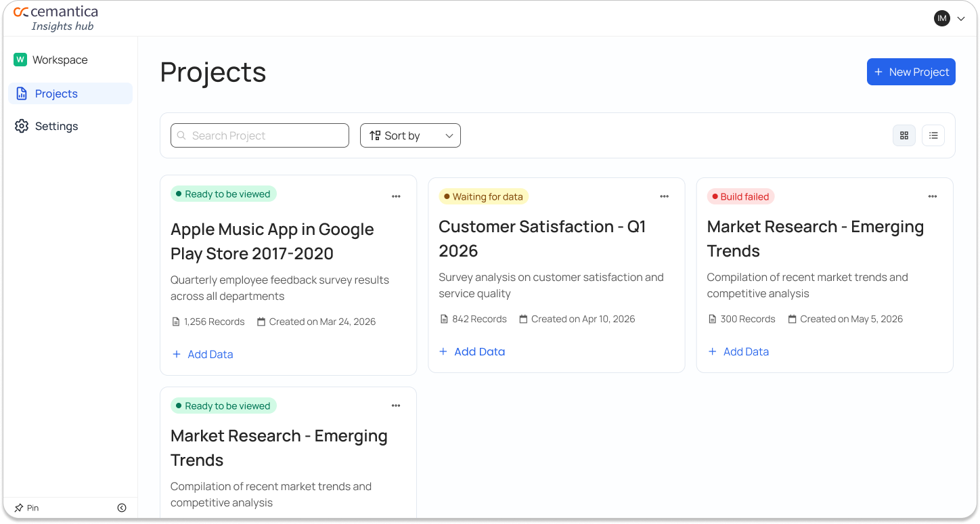Click the 842 Records label
The height and width of the screenshot is (524, 980).
click(479, 319)
